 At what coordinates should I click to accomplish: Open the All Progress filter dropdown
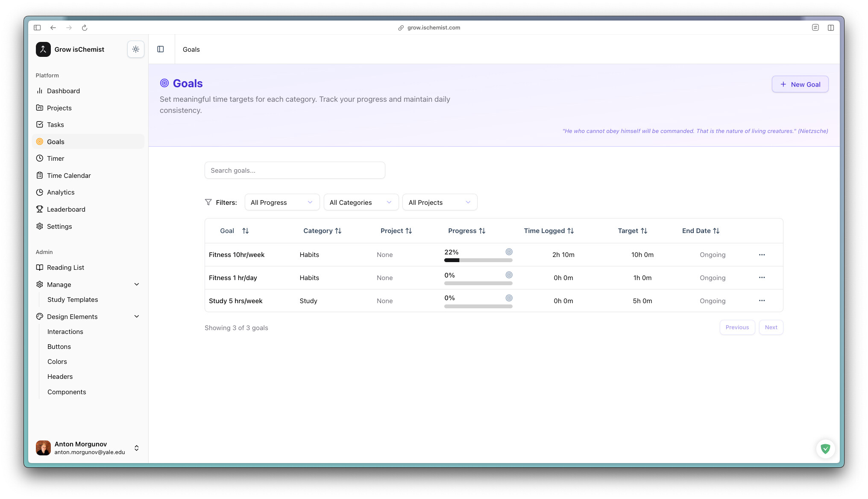[x=282, y=202]
